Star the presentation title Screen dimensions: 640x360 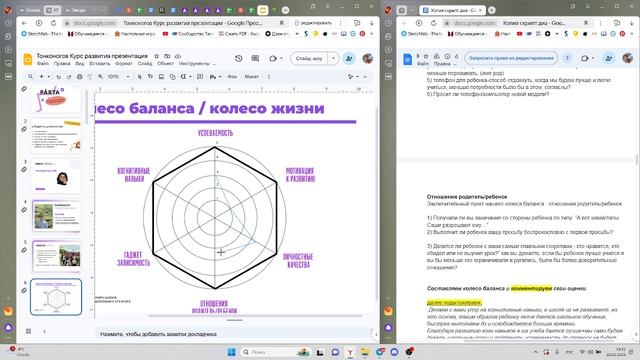pos(156,56)
